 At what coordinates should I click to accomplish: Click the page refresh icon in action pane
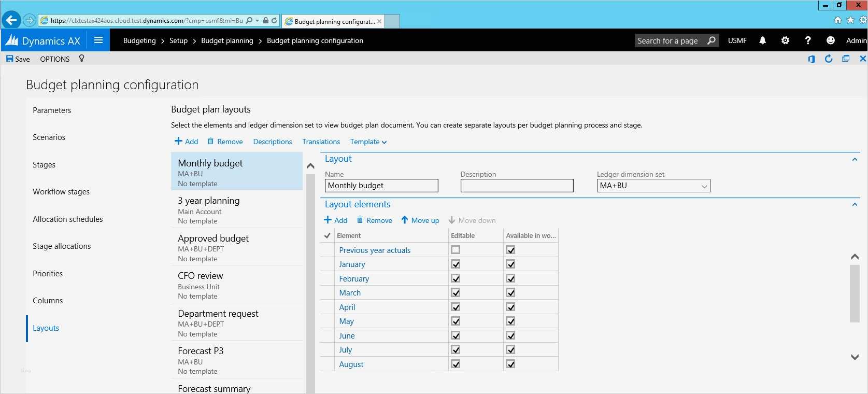[x=829, y=59]
